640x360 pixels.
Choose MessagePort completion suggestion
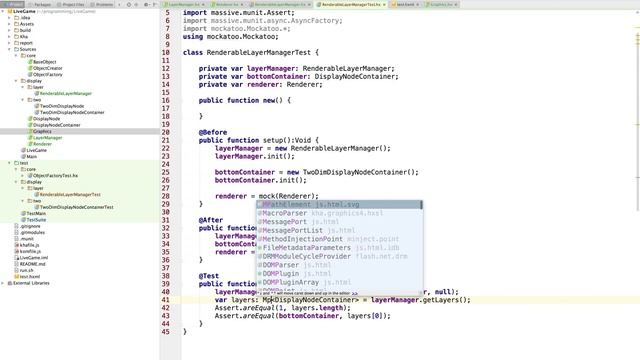(x=340, y=222)
